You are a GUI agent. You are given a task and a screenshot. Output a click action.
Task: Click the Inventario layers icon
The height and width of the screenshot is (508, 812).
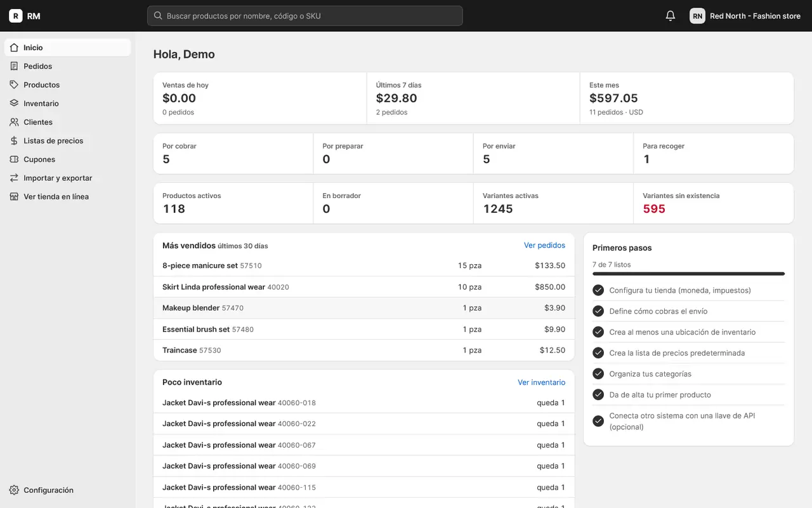[x=14, y=104]
